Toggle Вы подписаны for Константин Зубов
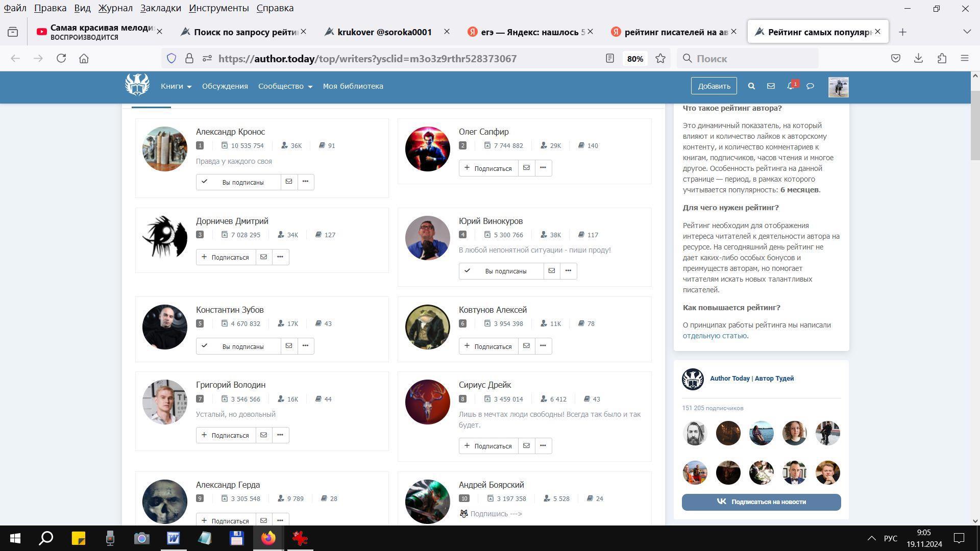The image size is (980, 551). pos(238,346)
